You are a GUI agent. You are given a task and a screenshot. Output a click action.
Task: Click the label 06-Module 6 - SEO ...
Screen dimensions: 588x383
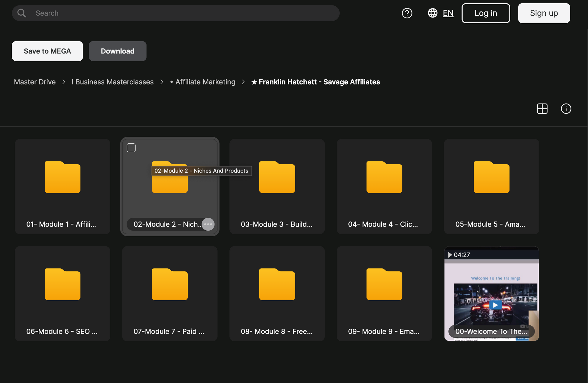point(62,331)
